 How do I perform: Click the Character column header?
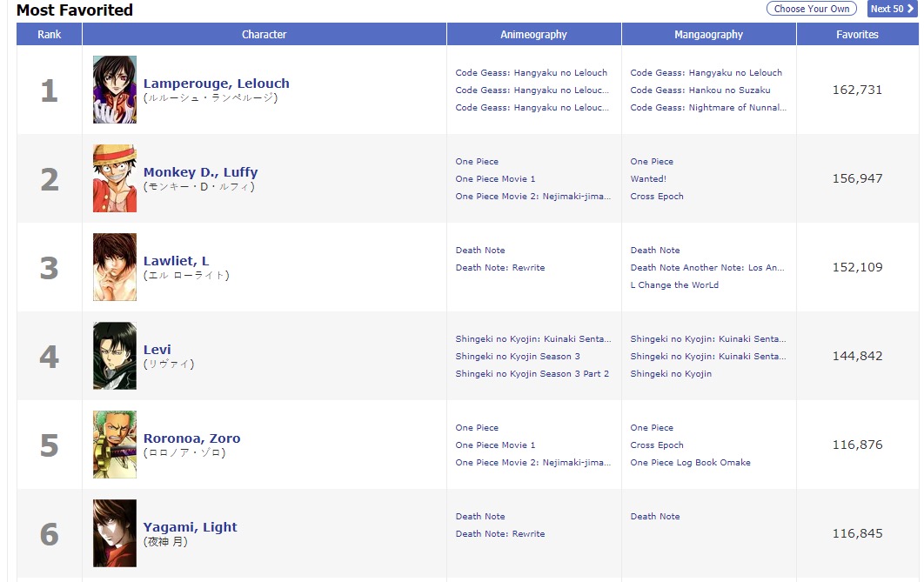[x=264, y=34]
